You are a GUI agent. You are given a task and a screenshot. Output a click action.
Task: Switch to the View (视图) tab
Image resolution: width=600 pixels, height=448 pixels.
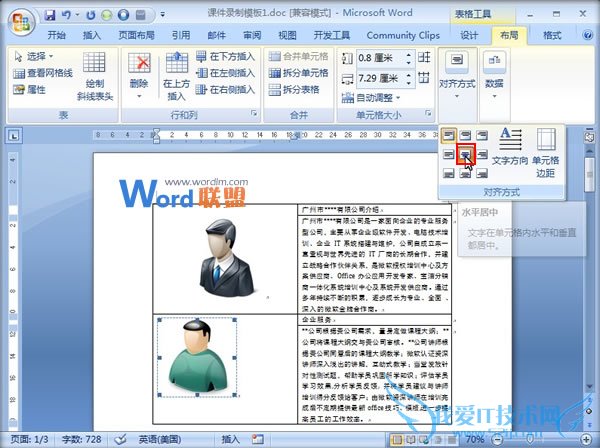tap(287, 36)
